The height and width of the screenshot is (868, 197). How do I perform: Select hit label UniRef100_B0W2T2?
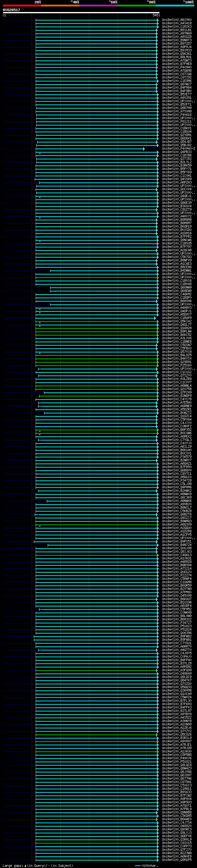click(177, 413)
